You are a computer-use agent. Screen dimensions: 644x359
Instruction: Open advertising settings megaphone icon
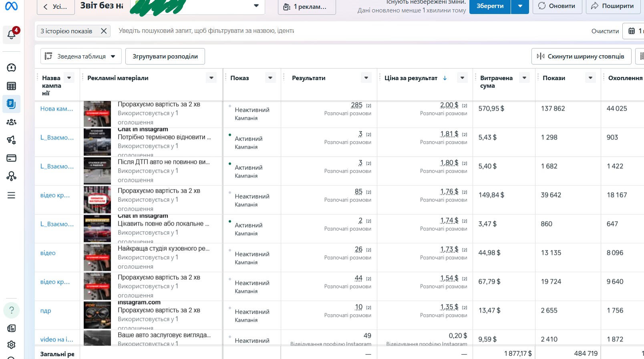(x=12, y=140)
